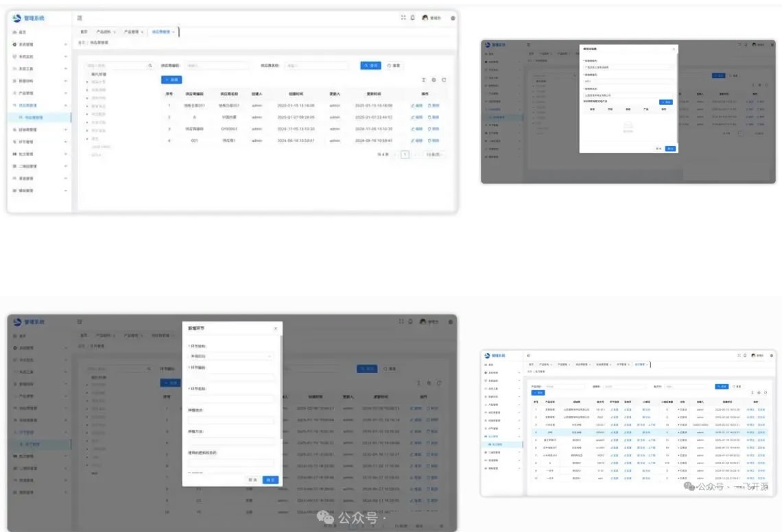This screenshot has height=532, width=782.
Task: Open the 环节结构 dropdown in 新增环节 dialog
Action: 230,356
